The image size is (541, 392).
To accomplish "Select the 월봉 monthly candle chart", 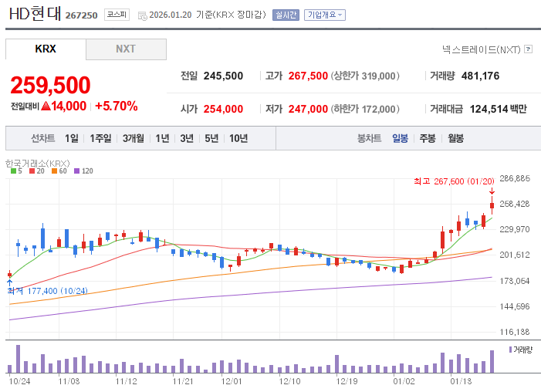I will [x=455, y=138].
